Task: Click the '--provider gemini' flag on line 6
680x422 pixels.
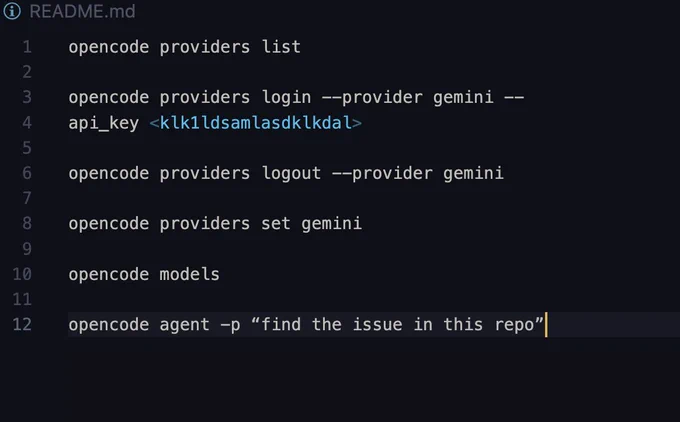Action: (x=418, y=173)
